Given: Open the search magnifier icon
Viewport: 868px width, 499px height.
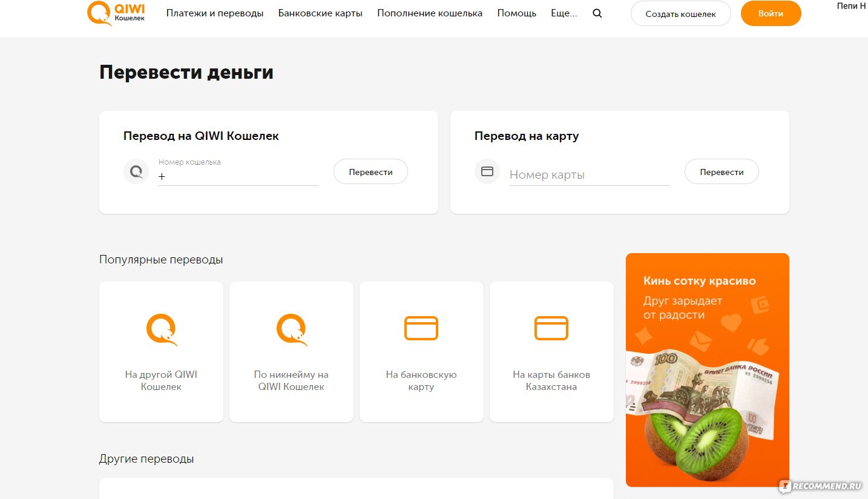Looking at the screenshot, I should coord(597,13).
